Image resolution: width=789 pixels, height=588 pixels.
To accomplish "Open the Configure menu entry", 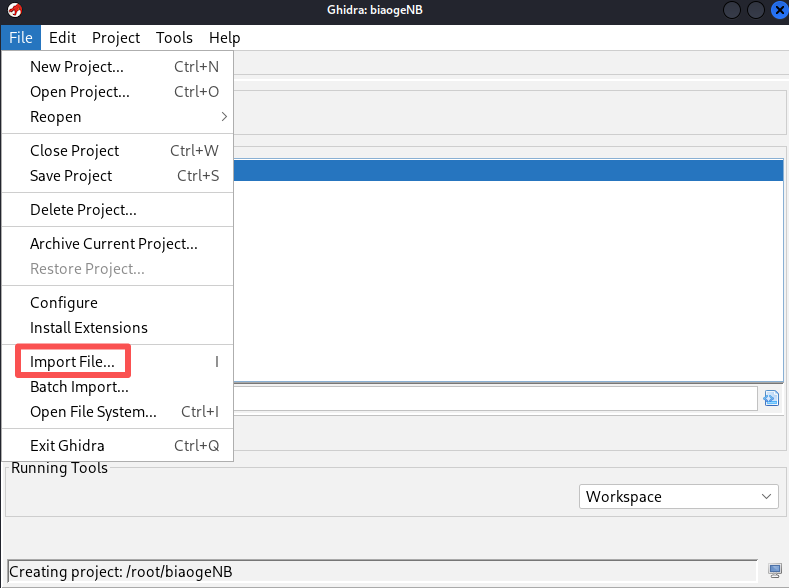I will pyautogui.click(x=117, y=302).
